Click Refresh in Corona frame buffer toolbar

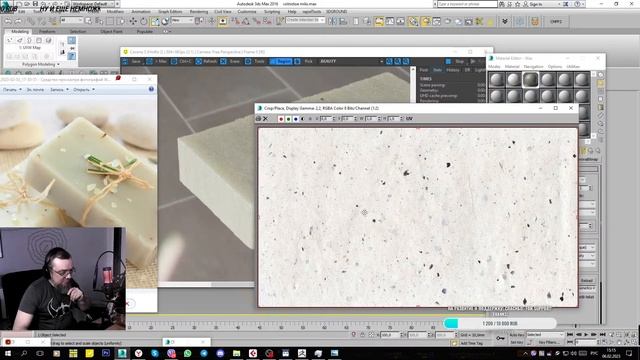point(207,61)
